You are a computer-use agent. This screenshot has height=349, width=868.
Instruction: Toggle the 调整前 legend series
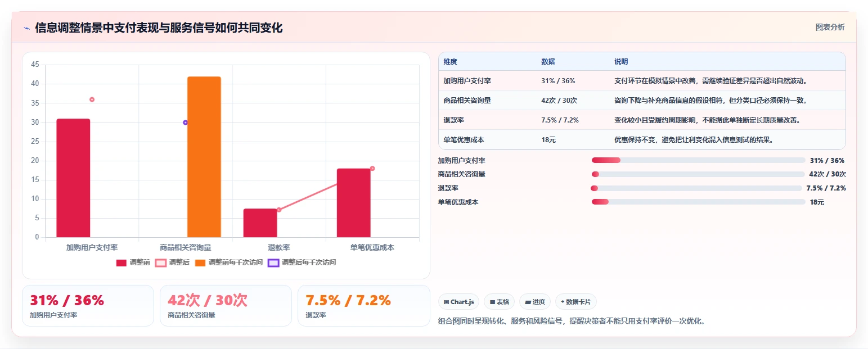point(133,262)
